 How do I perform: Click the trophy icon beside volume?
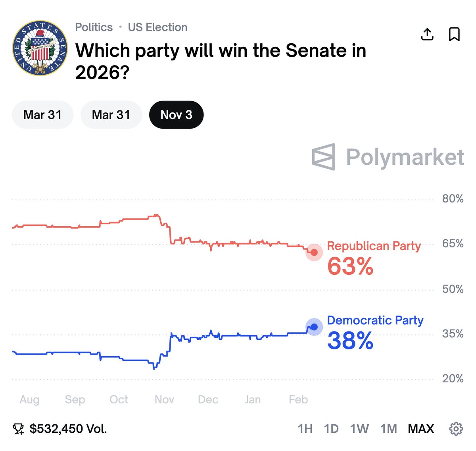[x=18, y=429]
